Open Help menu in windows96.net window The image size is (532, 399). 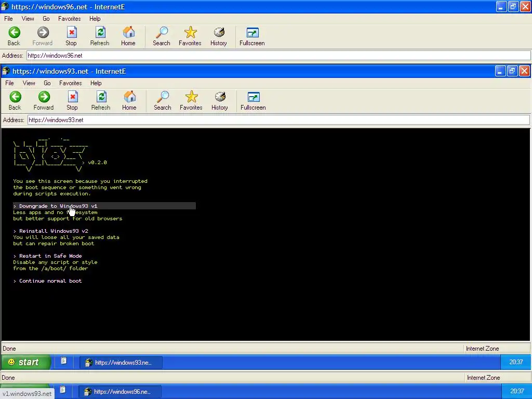pyautogui.click(x=95, y=19)
